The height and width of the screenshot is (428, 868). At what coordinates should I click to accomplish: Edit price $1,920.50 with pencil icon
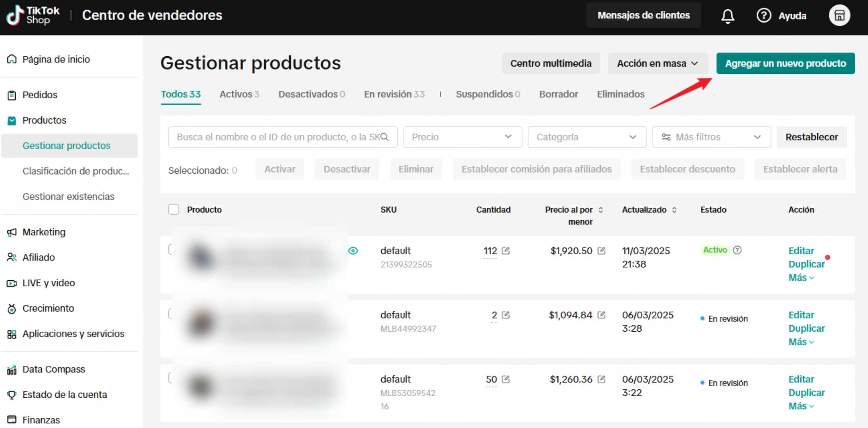(601, 251)
